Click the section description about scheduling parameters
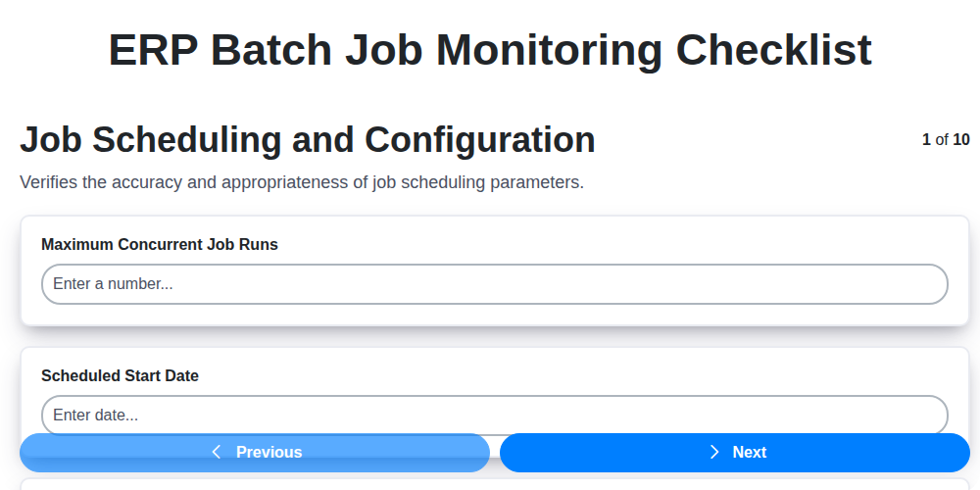 pyautogui.click(x=302, y=182)
